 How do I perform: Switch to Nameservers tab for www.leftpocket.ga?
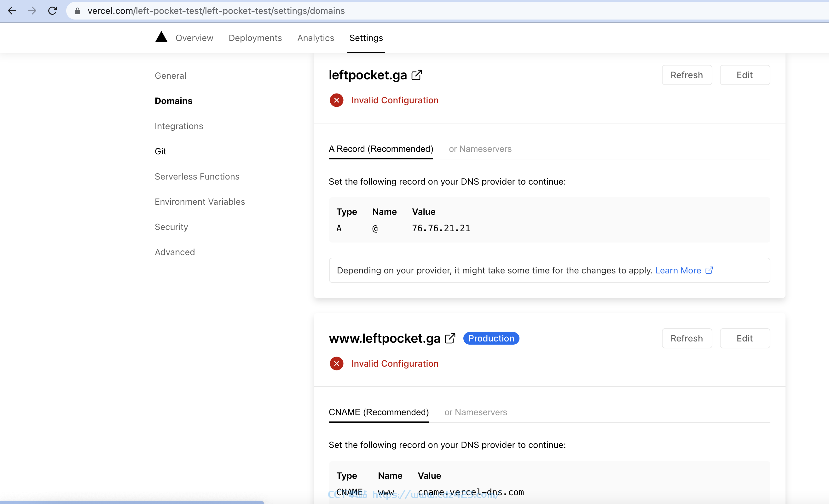click(x=476, y=412)
